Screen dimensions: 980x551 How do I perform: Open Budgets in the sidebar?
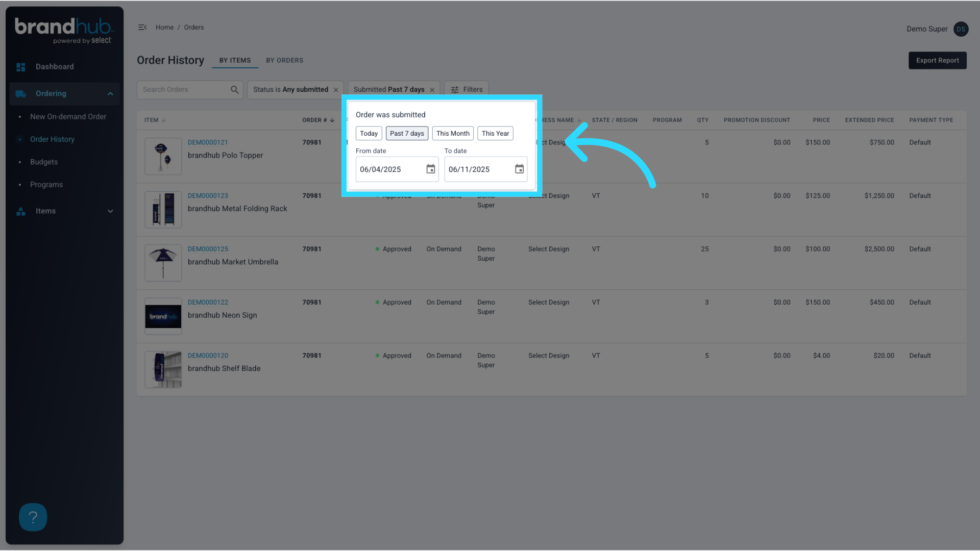pos(44,162)
